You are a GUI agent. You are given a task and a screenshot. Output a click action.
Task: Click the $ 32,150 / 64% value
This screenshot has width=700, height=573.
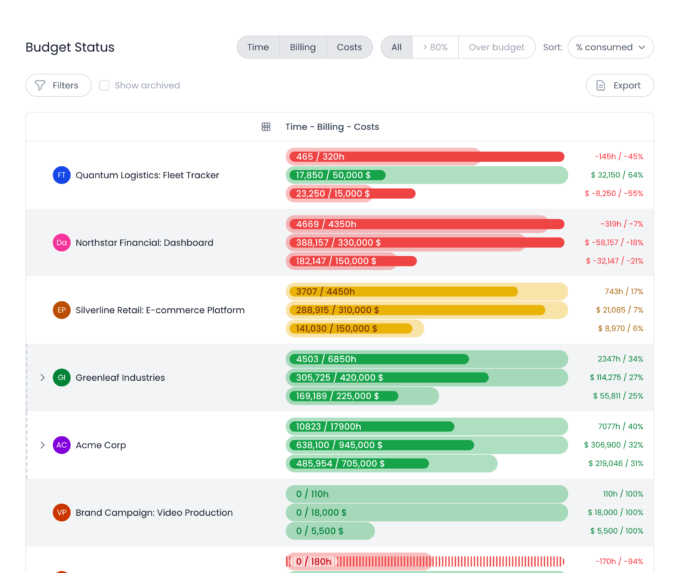pos(617,175)
